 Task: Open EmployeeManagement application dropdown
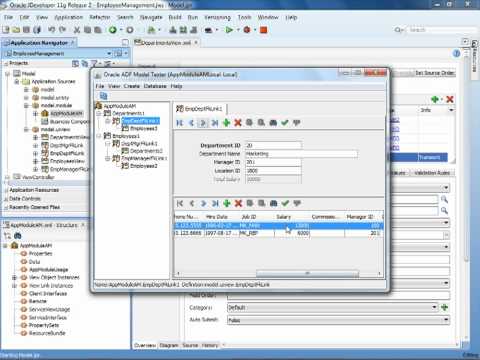pos(109,53)
